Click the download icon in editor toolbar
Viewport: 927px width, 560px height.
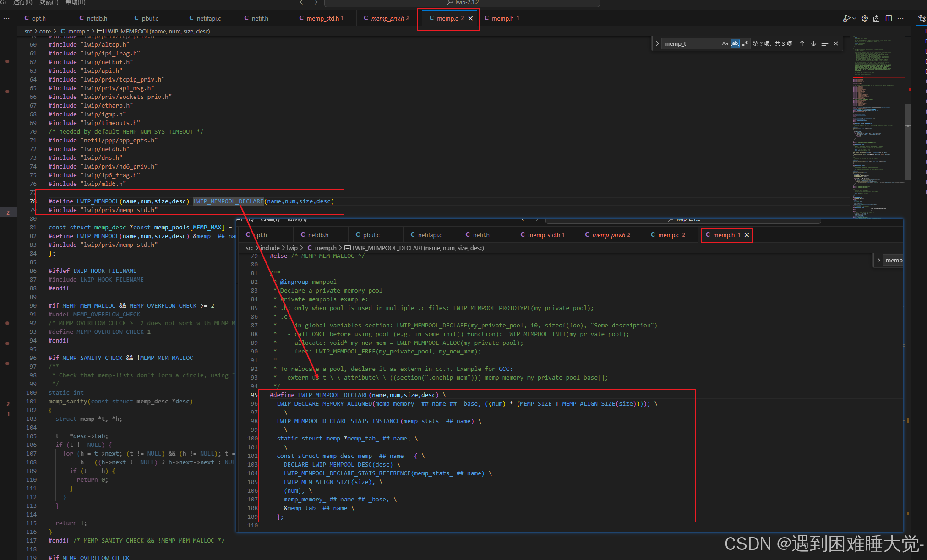[x=876, y=18]
